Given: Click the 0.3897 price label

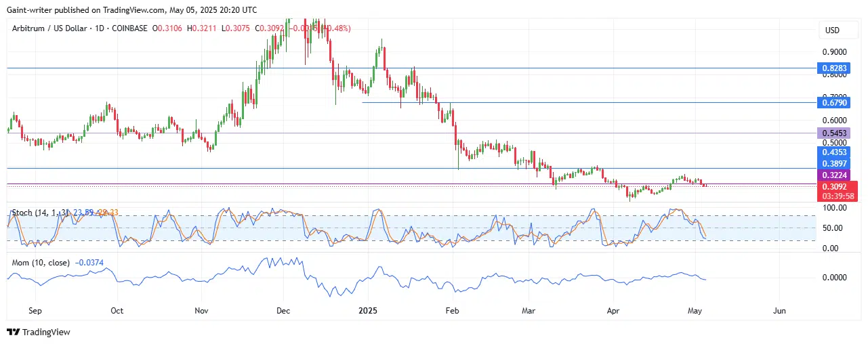Looking at the screenshot, I should 833,164.
